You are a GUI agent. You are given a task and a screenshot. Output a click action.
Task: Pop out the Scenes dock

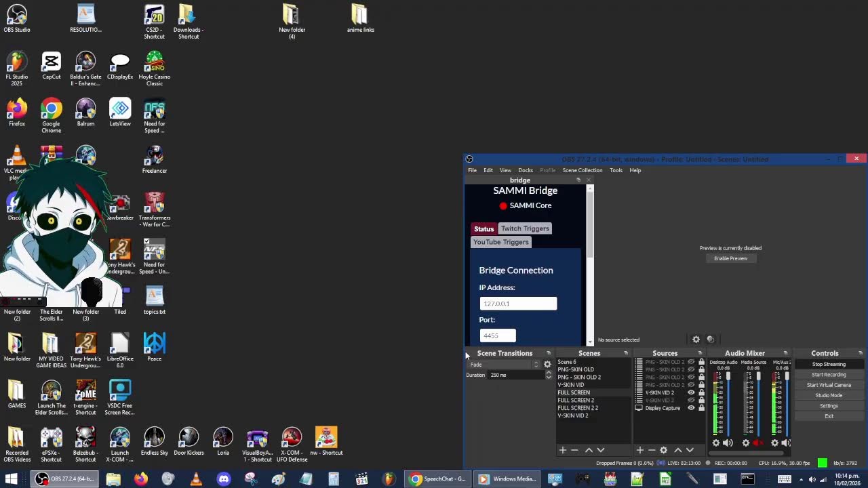(x=626, y=353)
